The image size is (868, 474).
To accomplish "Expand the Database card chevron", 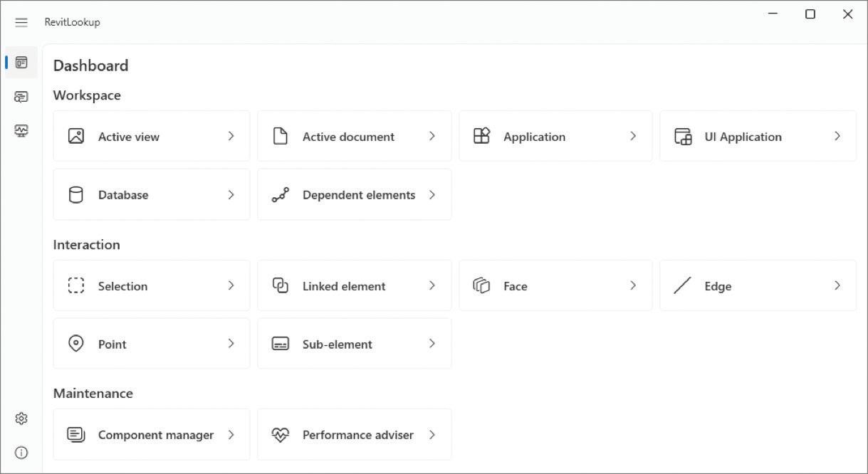I will pos(231,194).
